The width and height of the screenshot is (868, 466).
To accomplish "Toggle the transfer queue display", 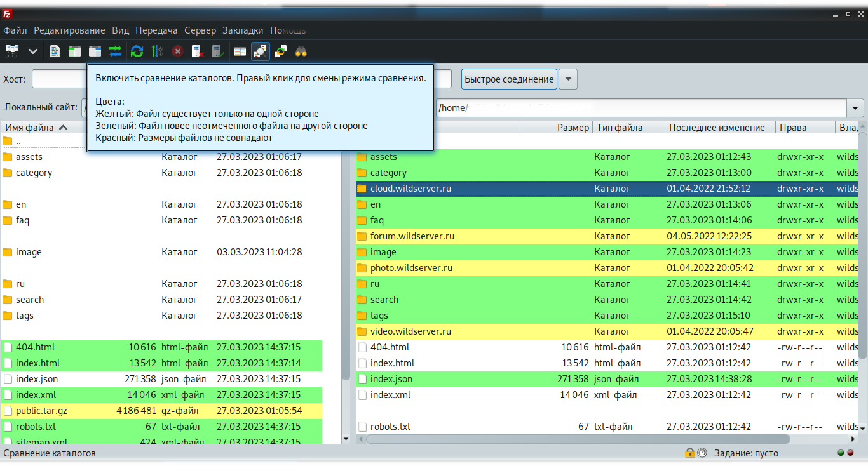I will click(115, 51).
